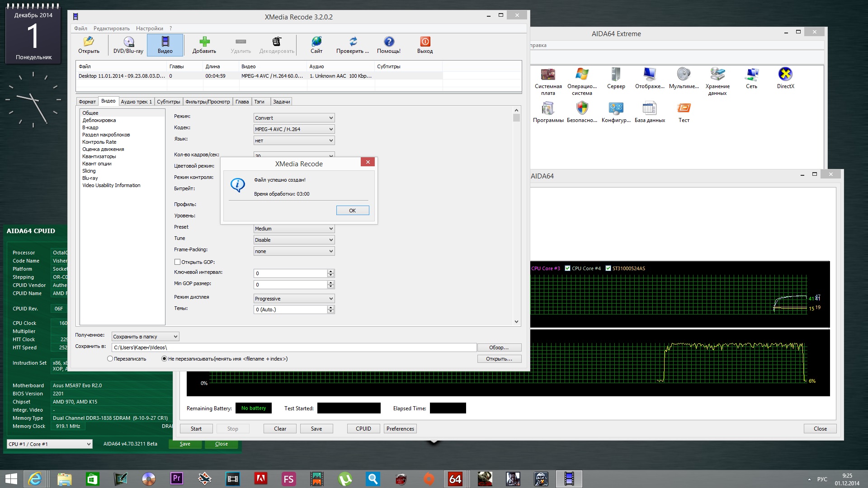
Task: Open the Настройки menu
Action: 149,28
